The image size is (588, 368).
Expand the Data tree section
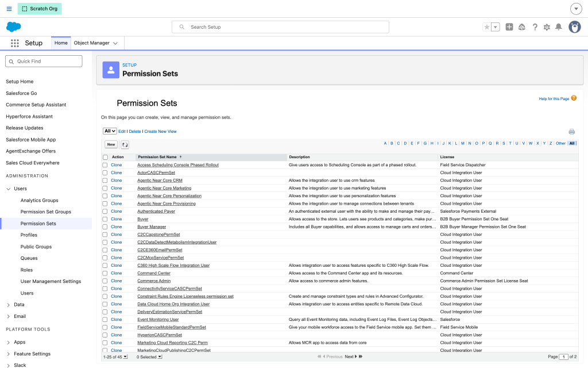pos(8,305)
